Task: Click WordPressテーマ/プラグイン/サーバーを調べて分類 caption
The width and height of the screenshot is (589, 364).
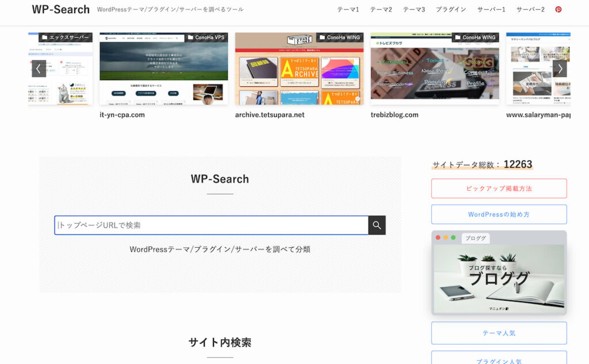Action: click(x=220, y=249)
